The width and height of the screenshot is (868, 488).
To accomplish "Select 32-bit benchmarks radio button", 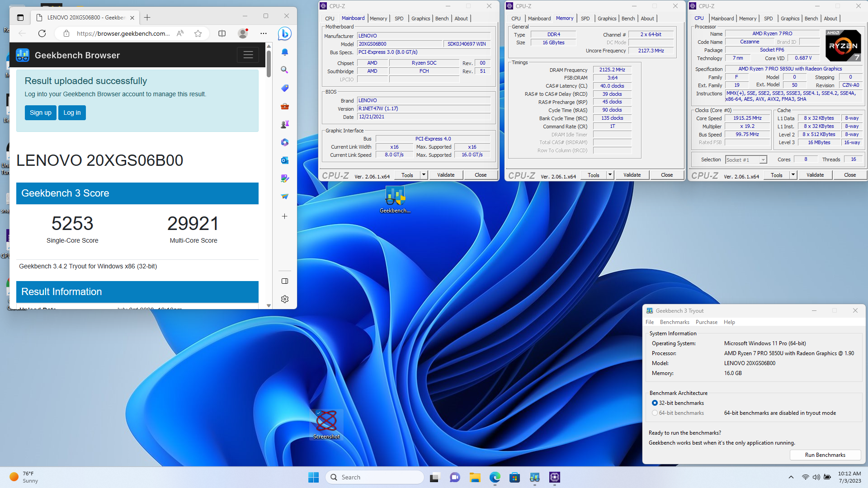I will tap(655, 403).
